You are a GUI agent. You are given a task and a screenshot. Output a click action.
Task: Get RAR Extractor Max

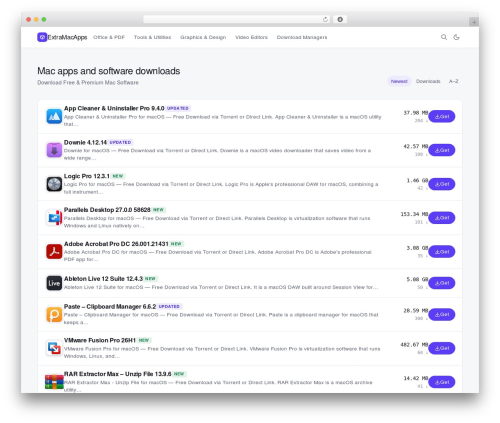click(442, 382)
